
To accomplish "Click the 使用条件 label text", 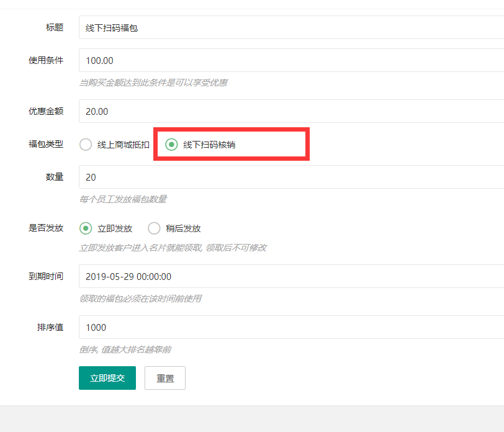I will tap(46, 60).
